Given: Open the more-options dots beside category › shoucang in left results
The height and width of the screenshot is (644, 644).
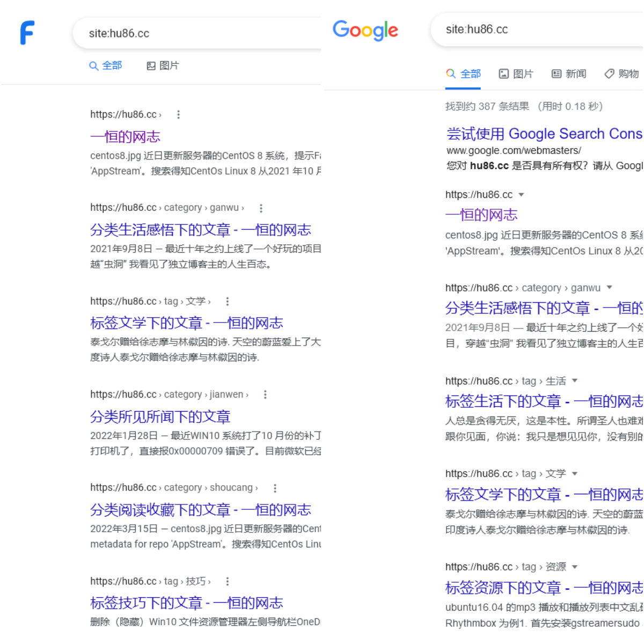Looking at the screenshot, I should [275, 488].
